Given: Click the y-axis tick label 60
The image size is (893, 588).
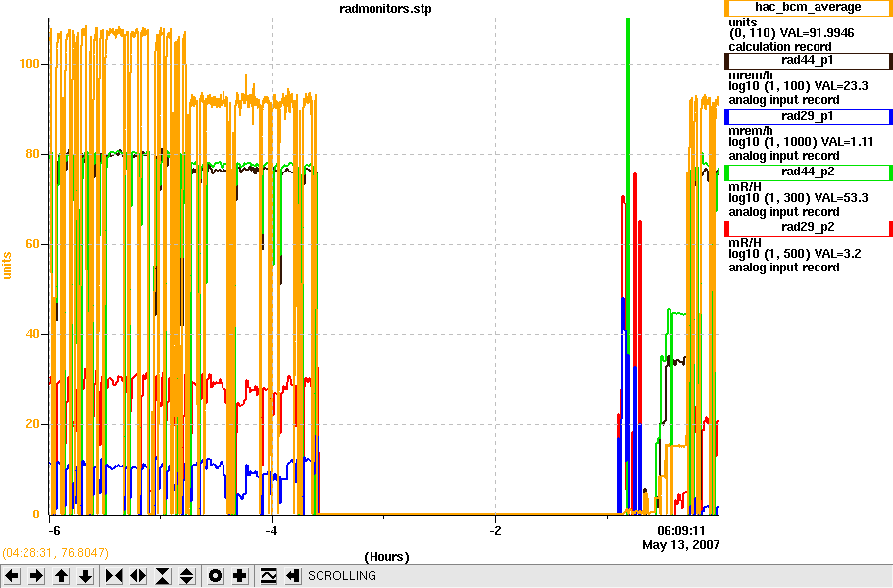Looking at the screenshot, I should click(32, 244).
